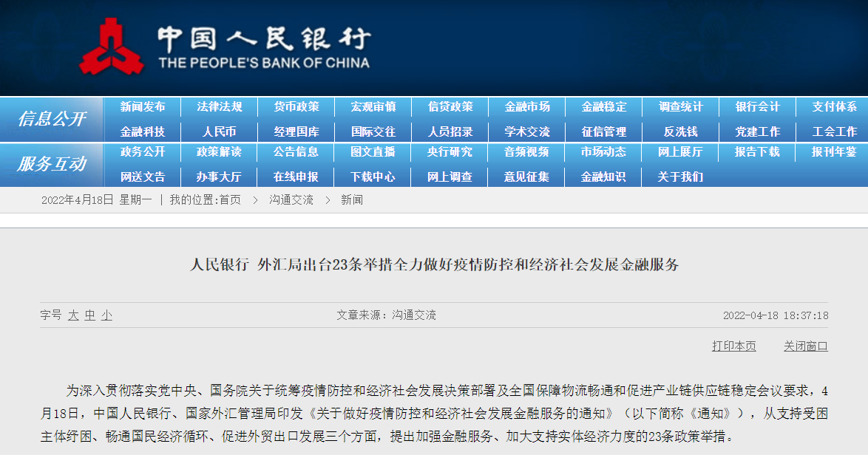Open 支付体系 section
Screen dimensions: 868x455
pos(834,106)
